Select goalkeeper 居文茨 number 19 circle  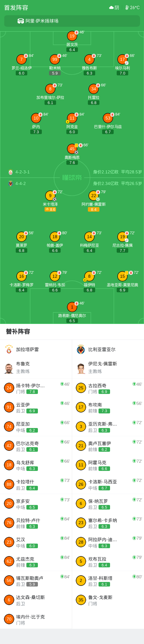point(72,36)
